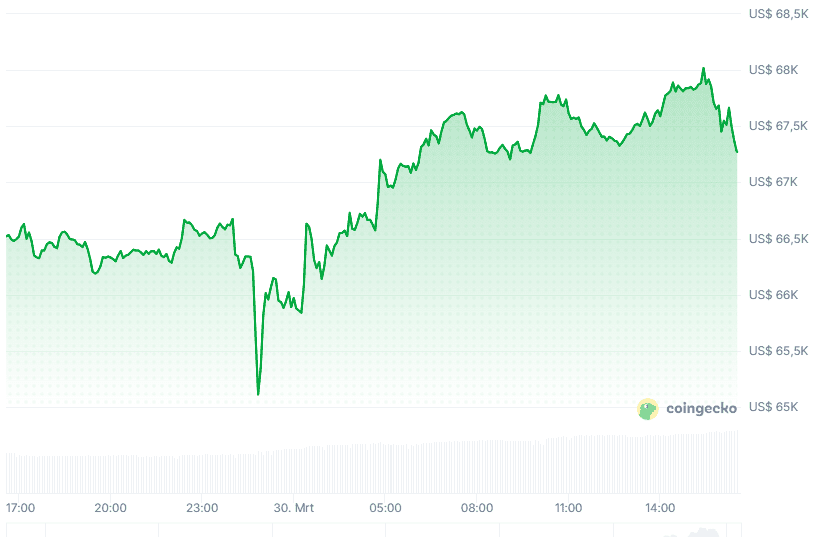Image resolution: width=814 pixels, height=537 pixels.
Task: Select the US$ 67K price axis label
Action: tap(774, 182)
